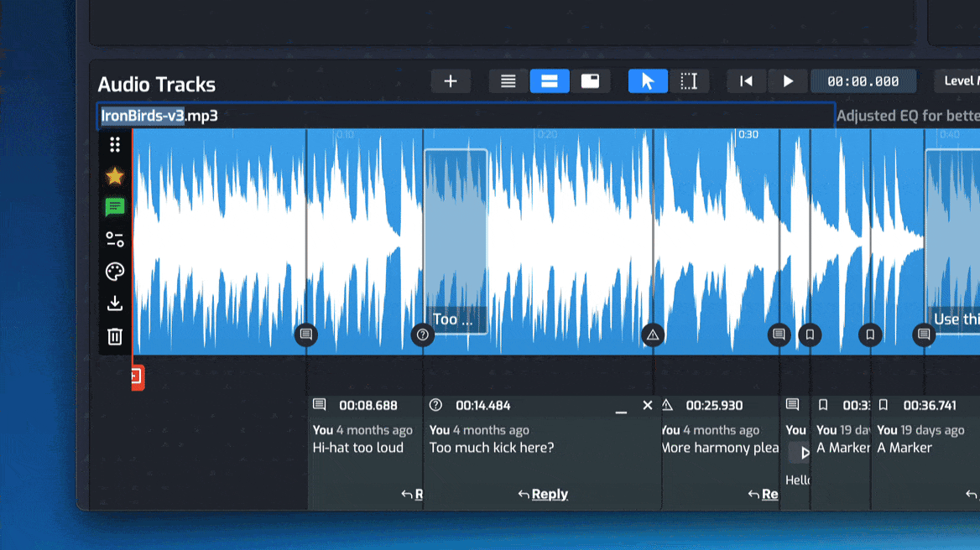Switch to the compact list view layout

[508, 81]
